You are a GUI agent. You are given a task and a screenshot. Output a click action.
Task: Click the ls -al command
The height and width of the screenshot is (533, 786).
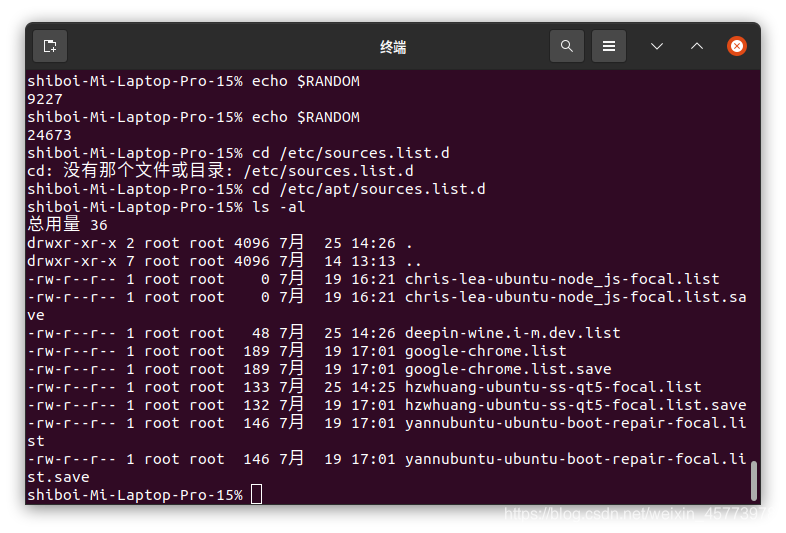(x=278, y=207)
